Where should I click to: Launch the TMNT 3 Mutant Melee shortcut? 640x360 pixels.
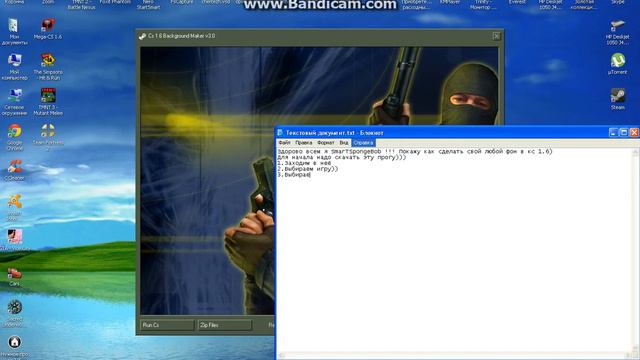click(x=48, y=102)
